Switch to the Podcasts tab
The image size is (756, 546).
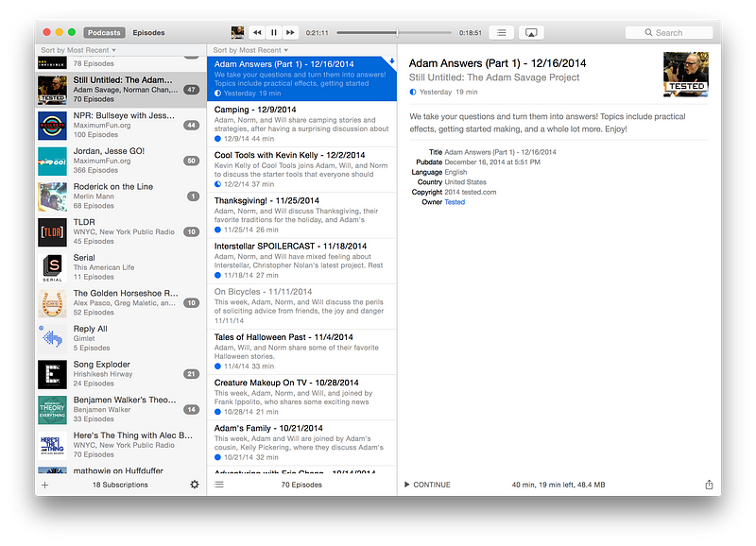click(x=104, y=33)
